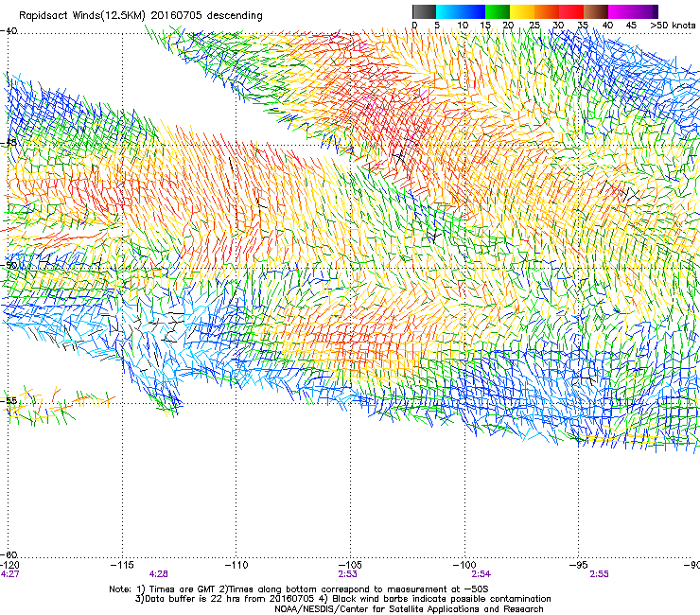
Task: Click the purple time stamp 4:28
Action: coord(159,574)
